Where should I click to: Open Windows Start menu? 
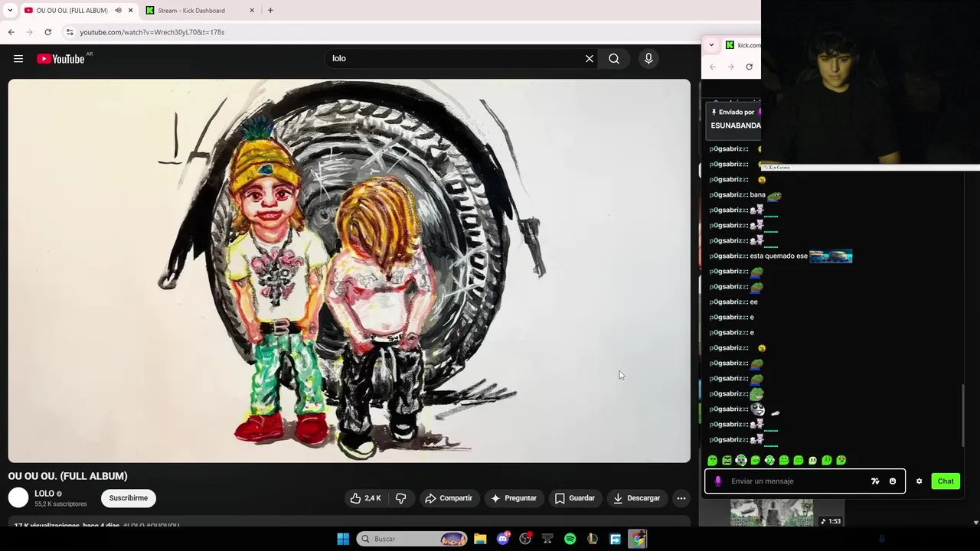click(343, 539)
